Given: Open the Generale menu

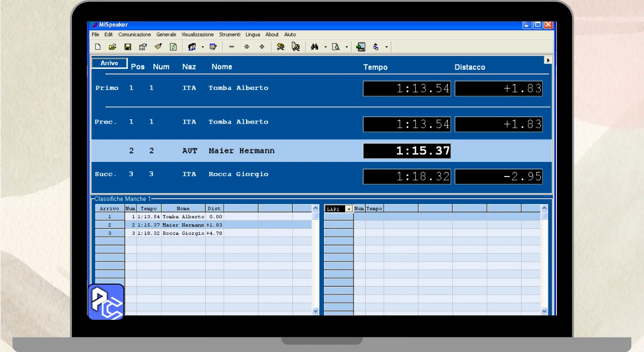Looking at the screenshot, I should click(166, 35).
